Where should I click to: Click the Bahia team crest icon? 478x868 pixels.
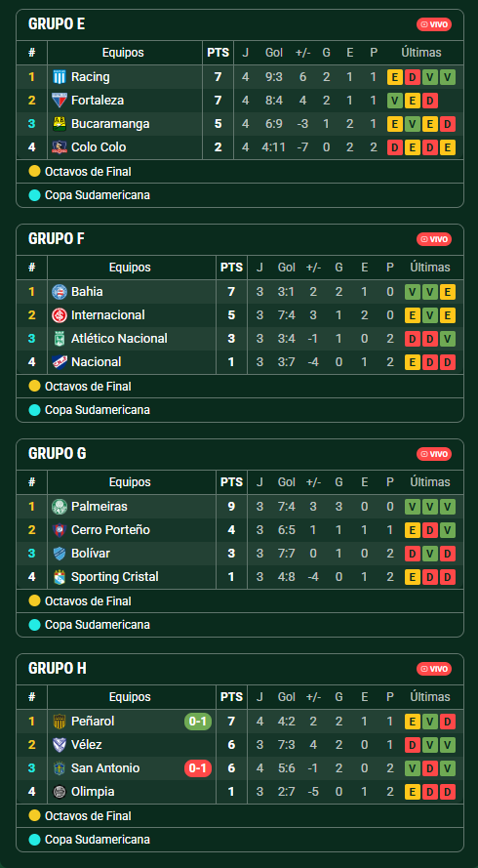(x=60, y=292)
